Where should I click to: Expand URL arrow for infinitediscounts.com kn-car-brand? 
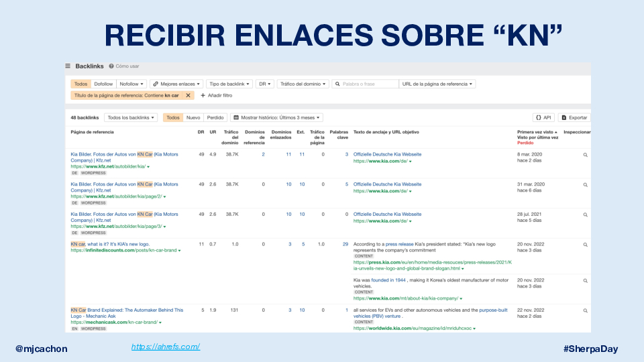point(180,251)
